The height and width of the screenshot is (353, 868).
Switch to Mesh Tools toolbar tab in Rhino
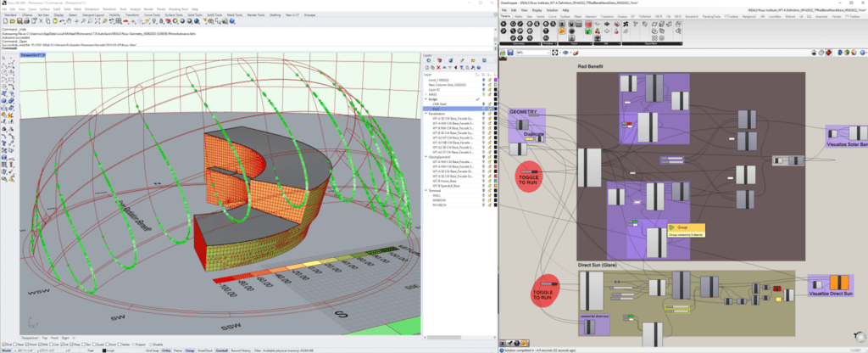pos(234,15)
